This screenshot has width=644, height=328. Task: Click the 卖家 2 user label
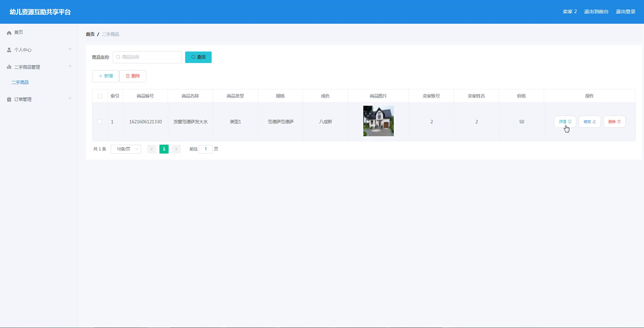click(x=570, y=12)
